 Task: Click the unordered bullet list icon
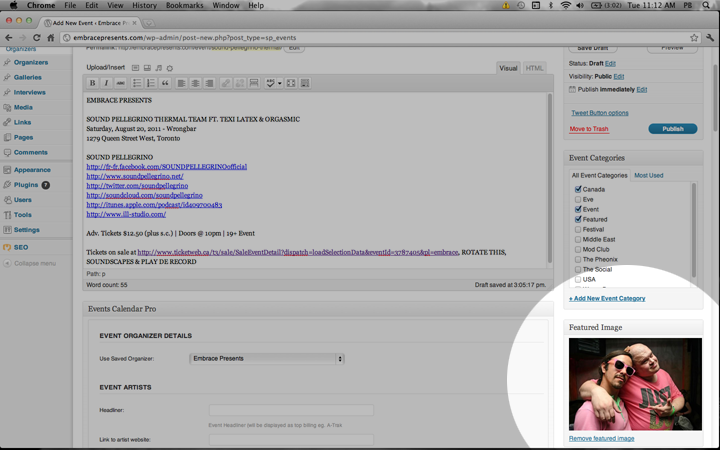[137, 83]
